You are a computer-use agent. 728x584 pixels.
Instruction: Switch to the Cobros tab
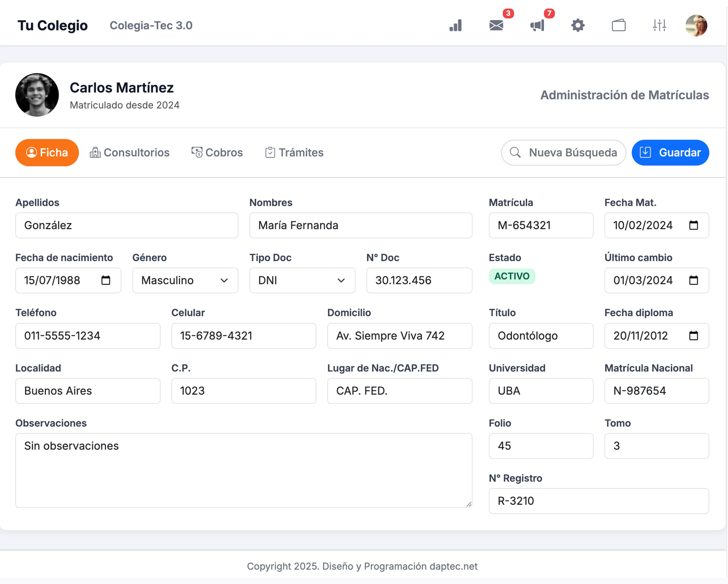point(217,153)
